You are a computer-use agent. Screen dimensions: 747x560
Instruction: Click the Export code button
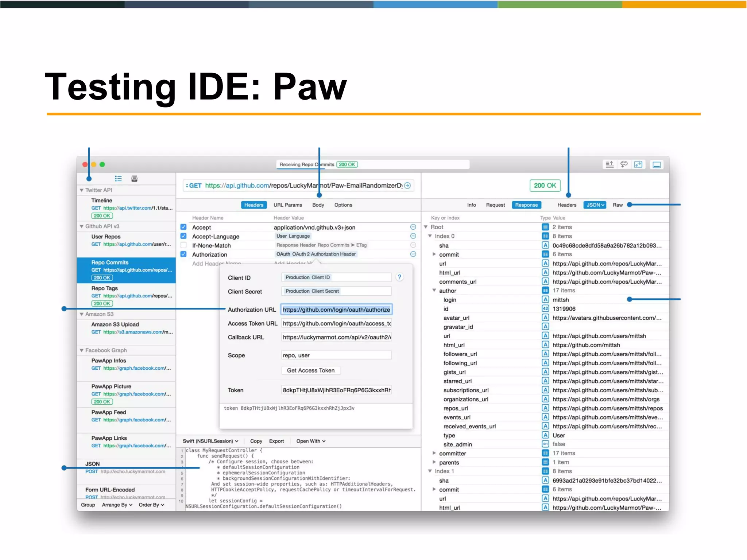(276, 441)
